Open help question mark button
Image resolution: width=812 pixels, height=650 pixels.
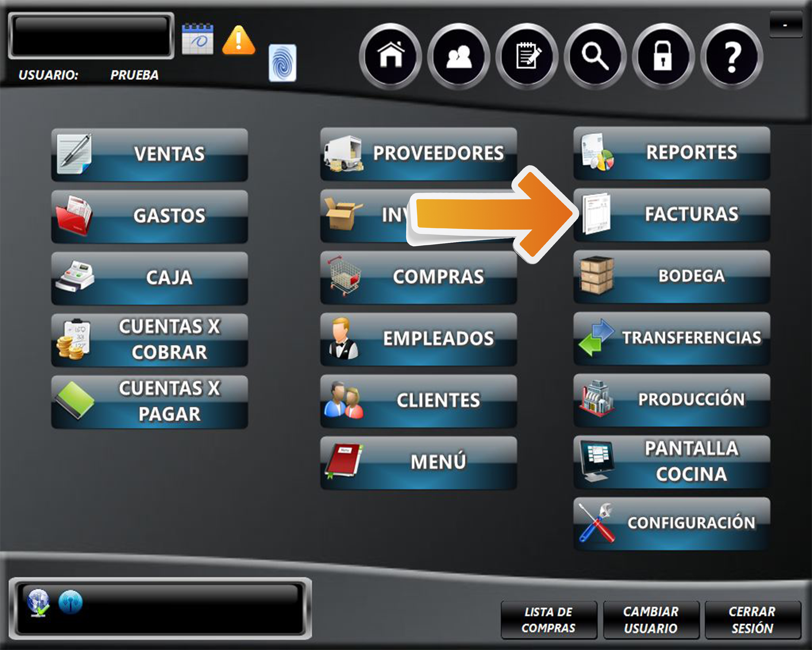pyautogui.click(x=731, y=57)
